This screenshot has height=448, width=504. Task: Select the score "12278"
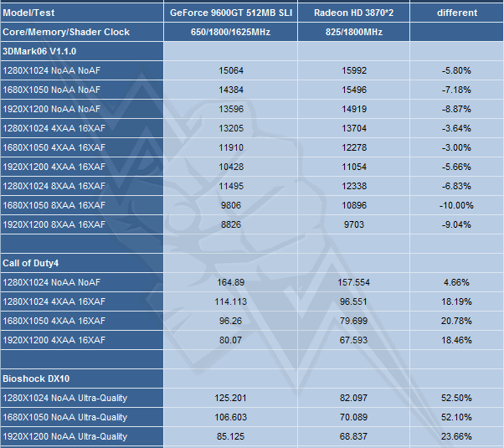353,147
